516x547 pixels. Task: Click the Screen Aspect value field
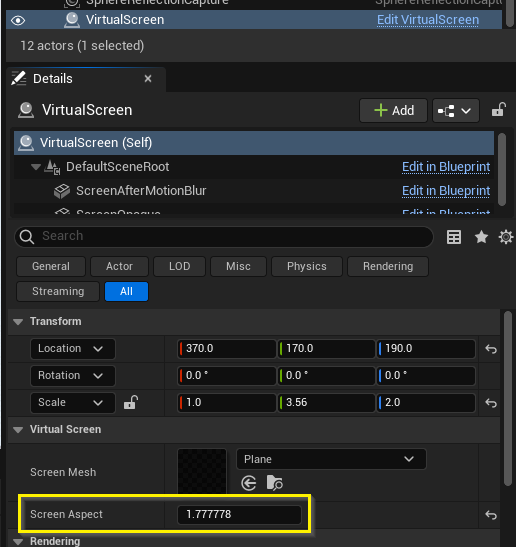[239, 515]
